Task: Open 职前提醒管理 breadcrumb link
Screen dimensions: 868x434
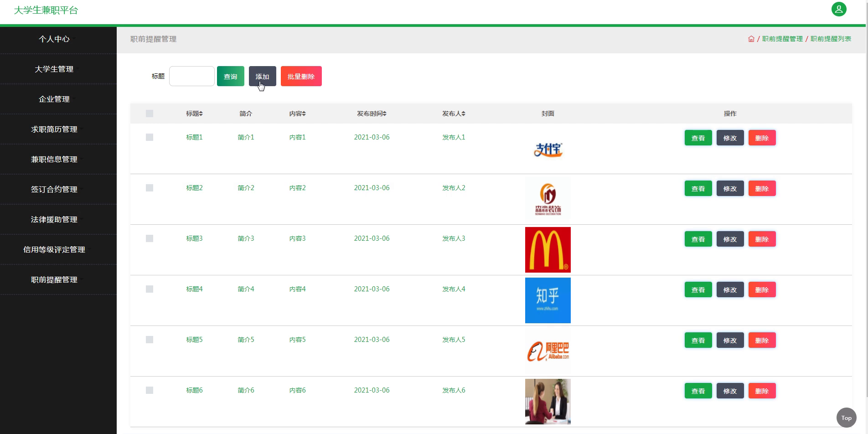Action: pyautogui.click(x=782, y=39)
